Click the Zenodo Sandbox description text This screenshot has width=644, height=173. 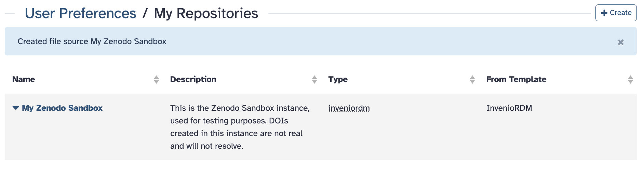coord(240,127)
